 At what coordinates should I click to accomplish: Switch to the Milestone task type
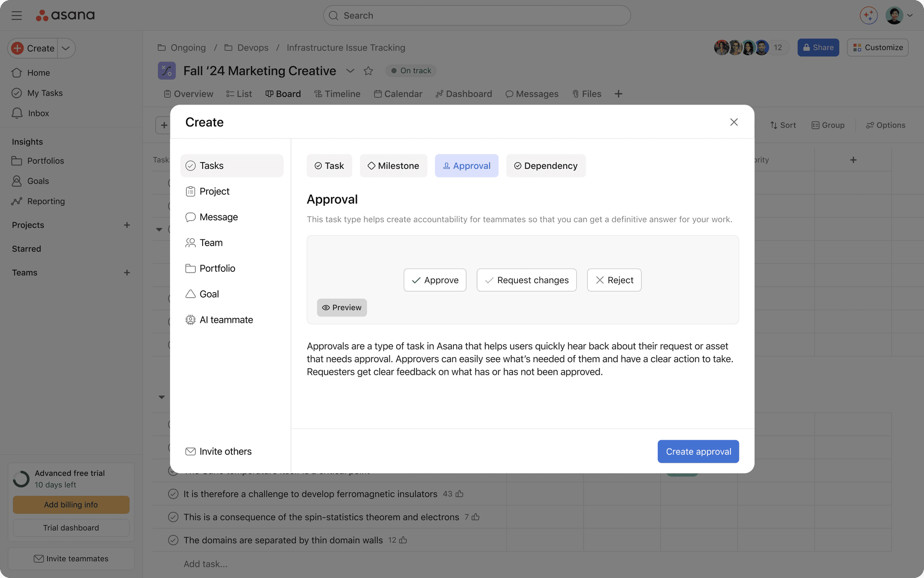(x=393, y=166)
